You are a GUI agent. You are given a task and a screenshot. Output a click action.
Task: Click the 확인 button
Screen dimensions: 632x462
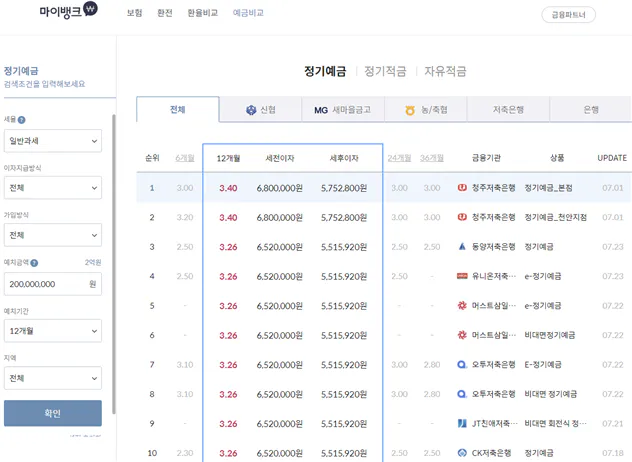53,413
